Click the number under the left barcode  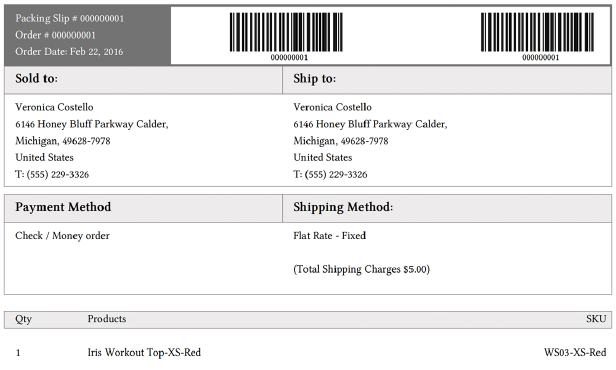point(289,58)
